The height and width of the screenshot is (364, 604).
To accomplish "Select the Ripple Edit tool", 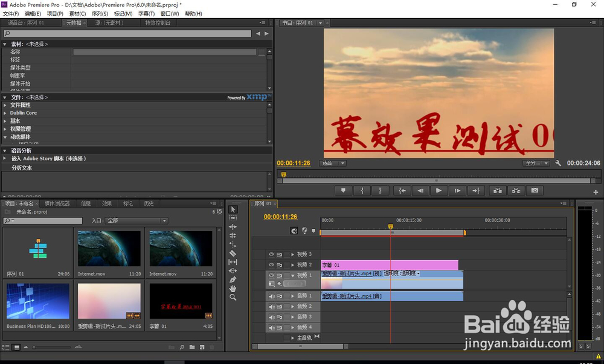I will [x=233, y=226].
